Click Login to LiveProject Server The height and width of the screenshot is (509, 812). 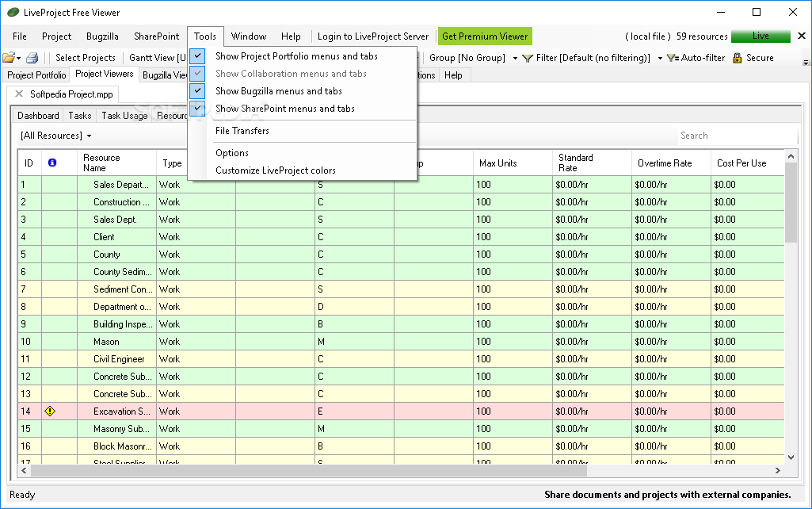tap(373, 36)
